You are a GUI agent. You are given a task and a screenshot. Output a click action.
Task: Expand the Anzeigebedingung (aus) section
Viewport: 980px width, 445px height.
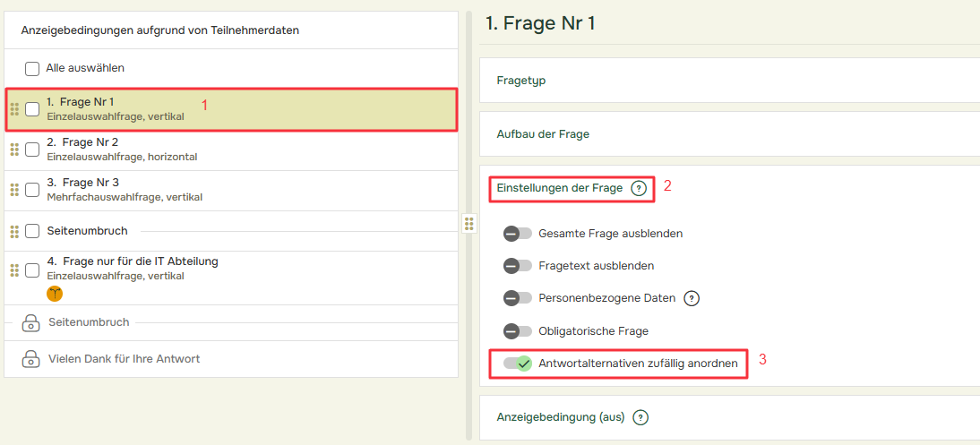click(729, 417)
